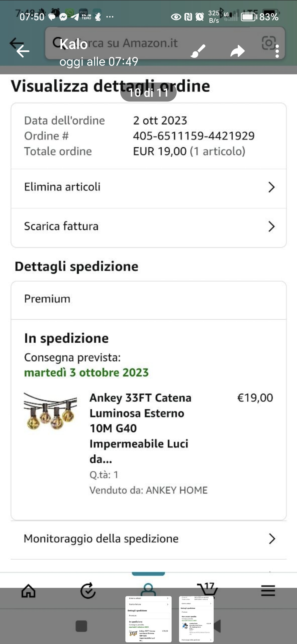Viewport: 297px width, 644px height.
Task: Expand the Scarica fattura chevron
Action: (x=271, y=227)
